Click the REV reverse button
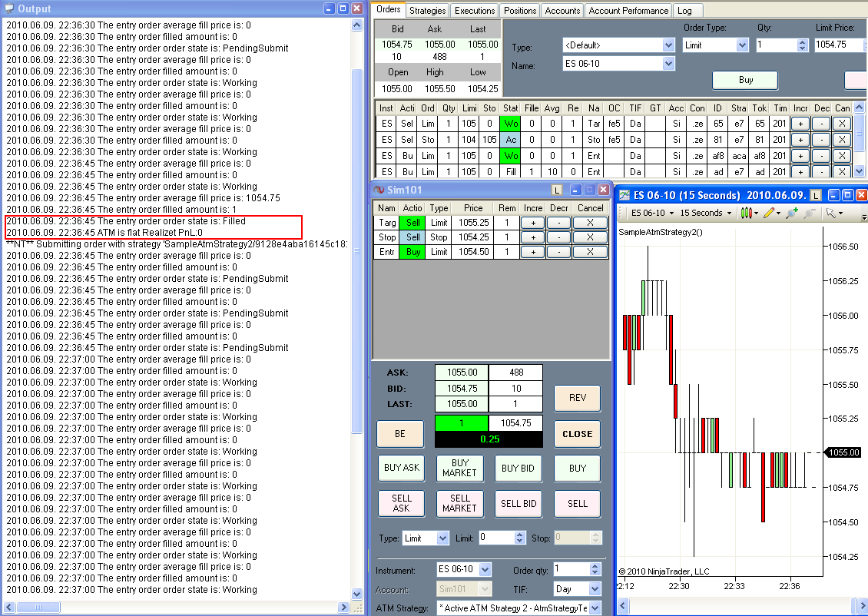Screen dimensions: 868x616 (578, 398)
